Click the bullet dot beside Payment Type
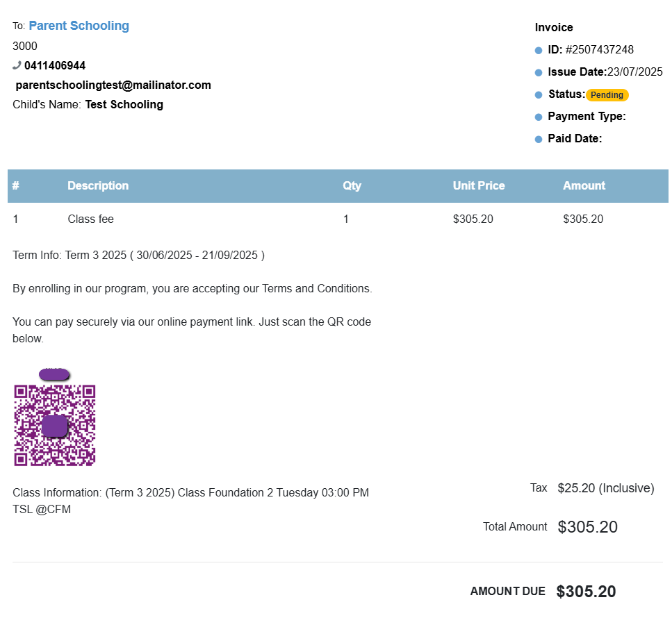 538,117
